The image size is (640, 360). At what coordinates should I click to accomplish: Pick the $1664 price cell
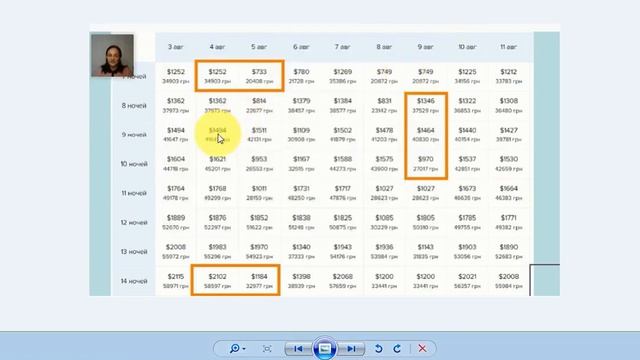pyautogui.click(x=509, y=193)
